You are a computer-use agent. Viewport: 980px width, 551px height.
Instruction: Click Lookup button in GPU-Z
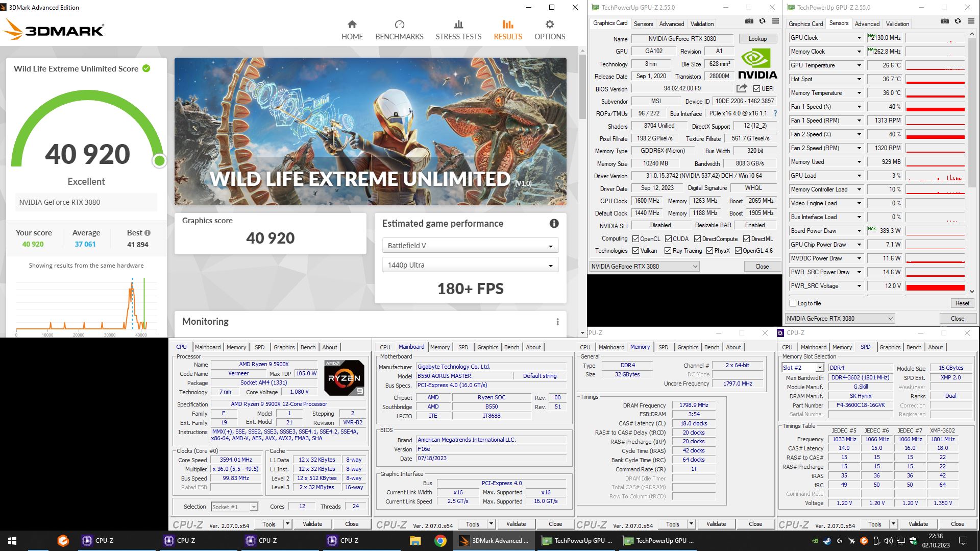[x=757, y=39]
